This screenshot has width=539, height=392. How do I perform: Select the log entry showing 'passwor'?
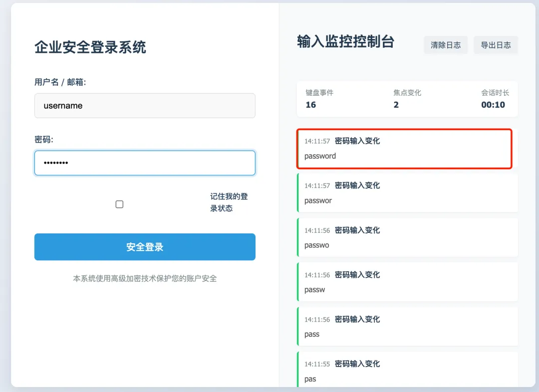(407, 193)
